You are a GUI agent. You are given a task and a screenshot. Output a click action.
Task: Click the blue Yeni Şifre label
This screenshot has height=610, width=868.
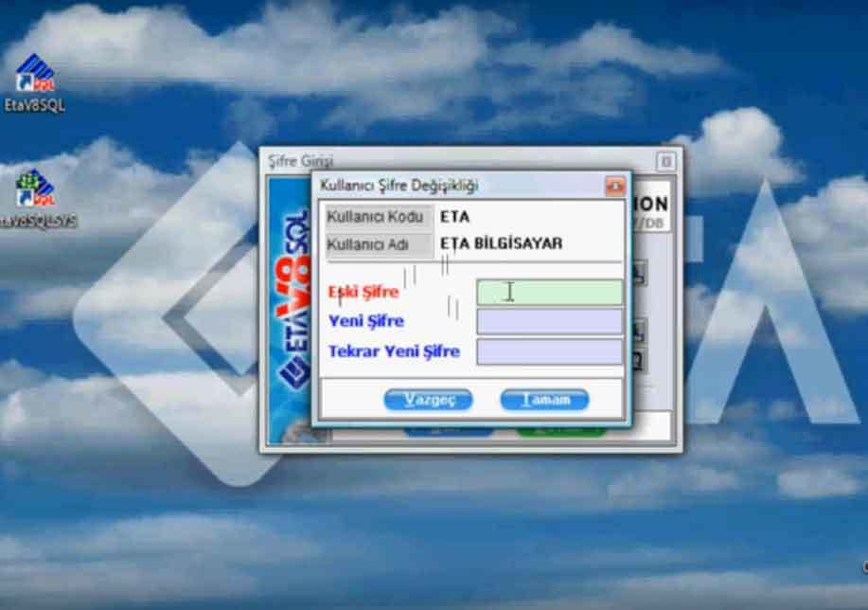366,321
